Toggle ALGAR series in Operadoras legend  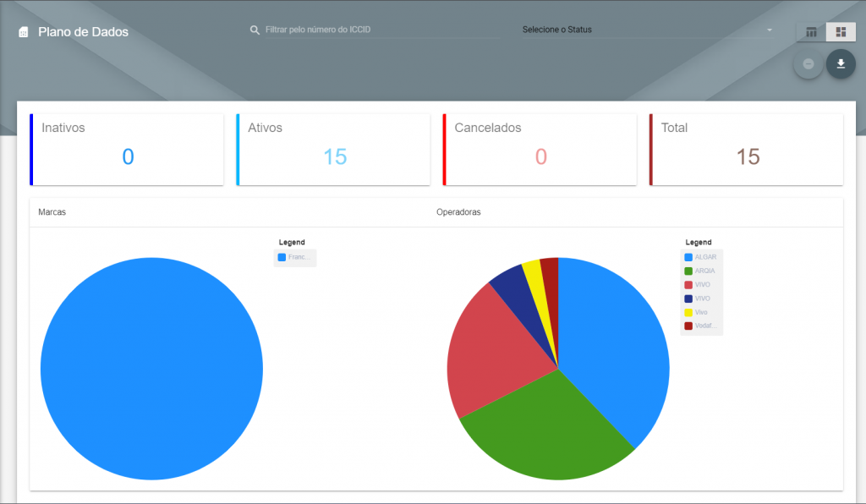click(700, 257)
